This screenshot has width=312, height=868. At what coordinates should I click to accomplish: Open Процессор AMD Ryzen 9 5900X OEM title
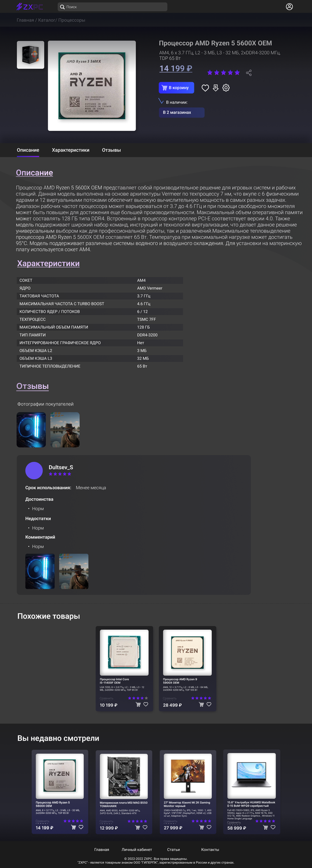(181, 681)
